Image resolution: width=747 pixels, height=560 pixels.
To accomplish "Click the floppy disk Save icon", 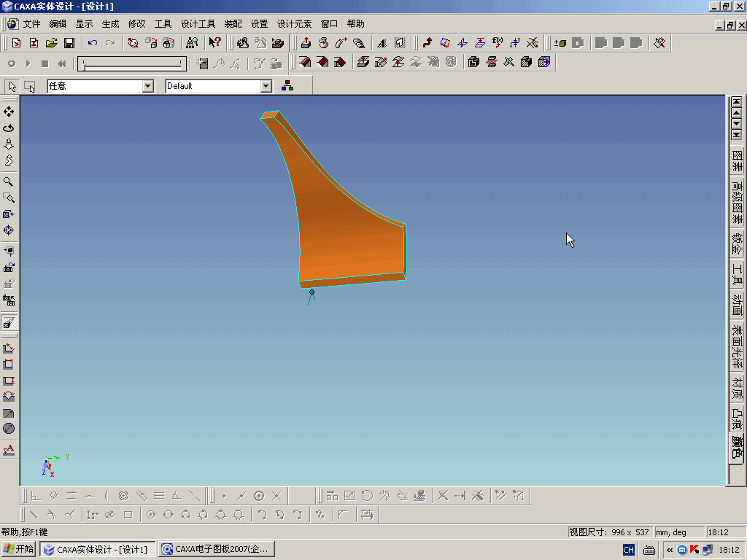I will [69, 43].
